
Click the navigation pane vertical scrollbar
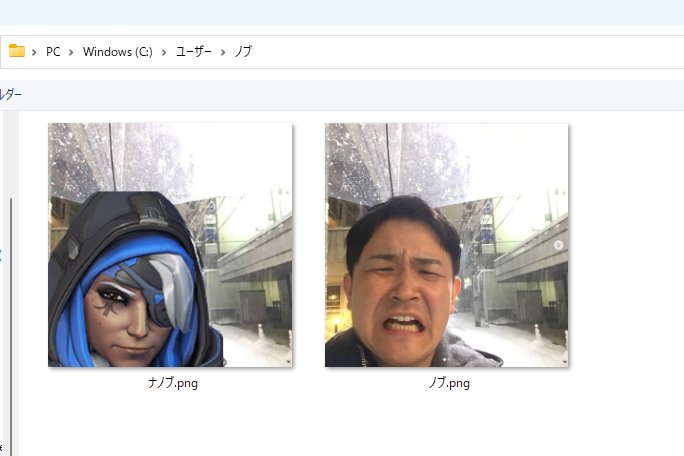tap(11, 326)
